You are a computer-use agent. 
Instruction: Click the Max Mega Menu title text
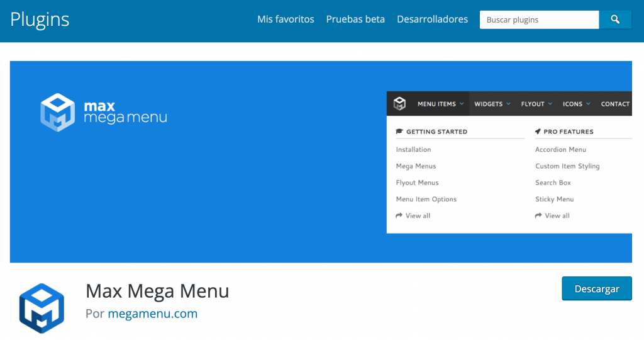(157, 291)
